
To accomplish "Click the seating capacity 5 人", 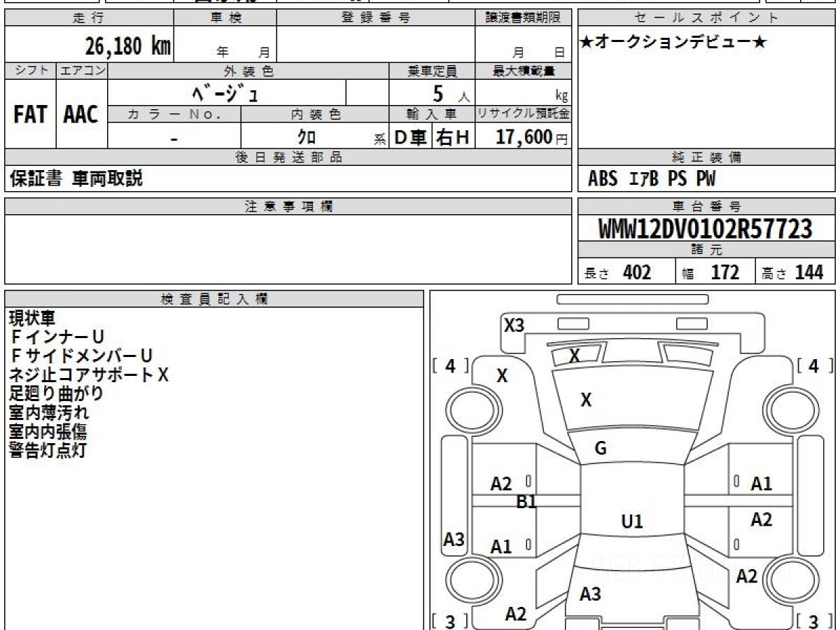I will [x=451, y=93].
